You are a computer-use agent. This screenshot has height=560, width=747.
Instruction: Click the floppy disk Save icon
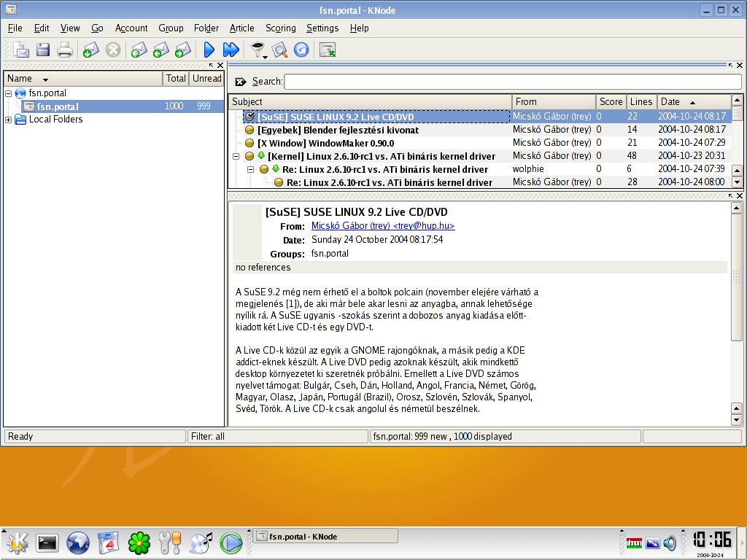pyautogui.click(x=43, y=50)
